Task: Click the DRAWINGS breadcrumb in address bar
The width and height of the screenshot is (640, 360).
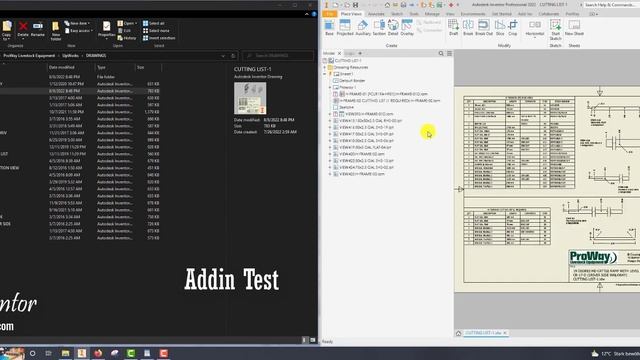Action: tap(96, 56)
